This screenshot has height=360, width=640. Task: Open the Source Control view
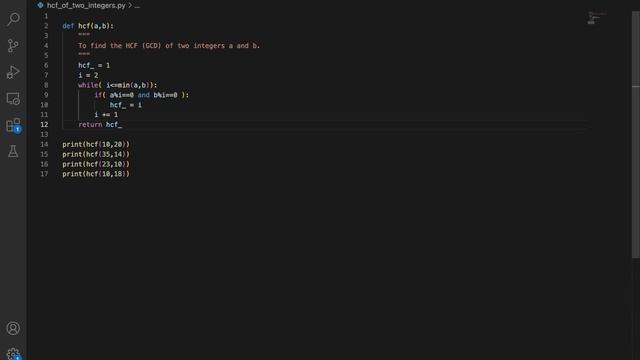13,45
